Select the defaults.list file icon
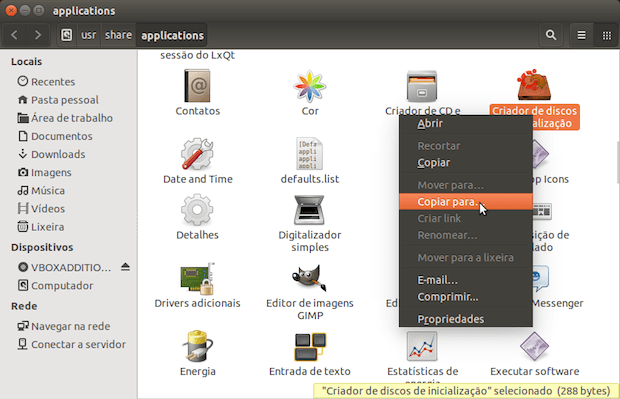This screenshot has height=399, width=620. tap(310, 154)
